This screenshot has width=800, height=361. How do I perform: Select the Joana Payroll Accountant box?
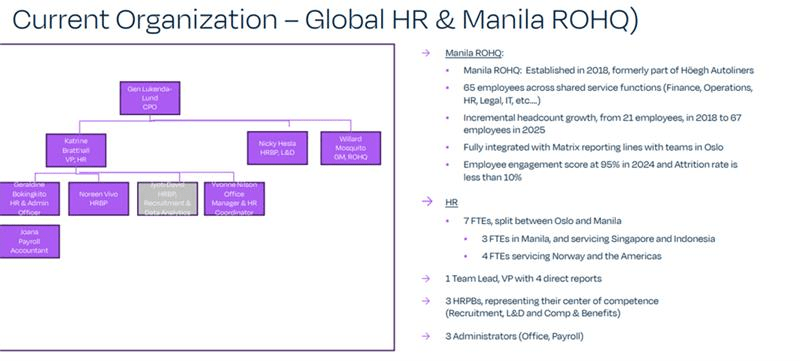click(29, 241)
